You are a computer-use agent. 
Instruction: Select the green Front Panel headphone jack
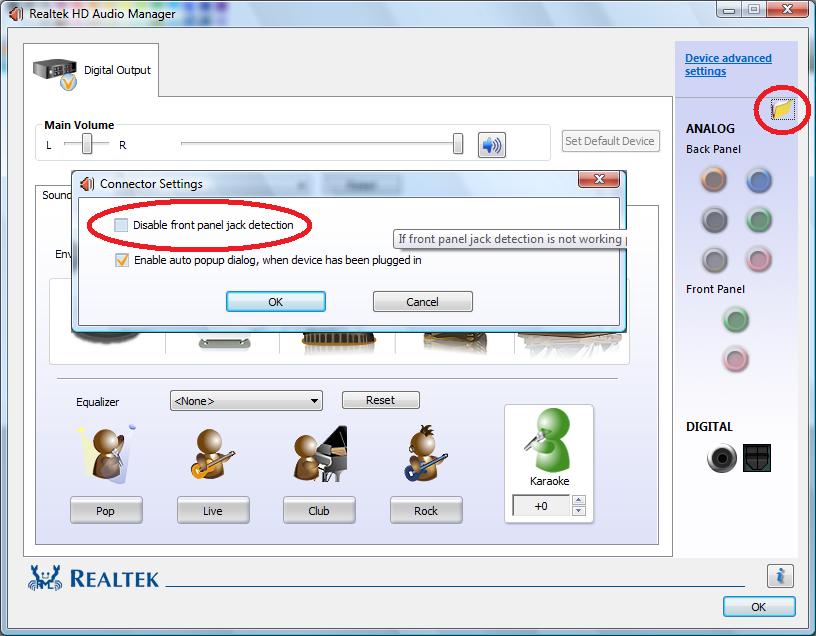[736, 320]
